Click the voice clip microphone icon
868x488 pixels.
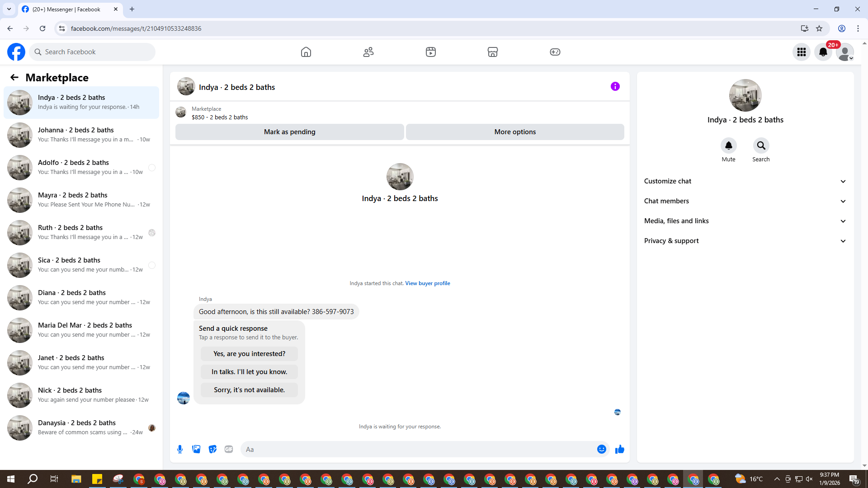(x=180, y=449)
